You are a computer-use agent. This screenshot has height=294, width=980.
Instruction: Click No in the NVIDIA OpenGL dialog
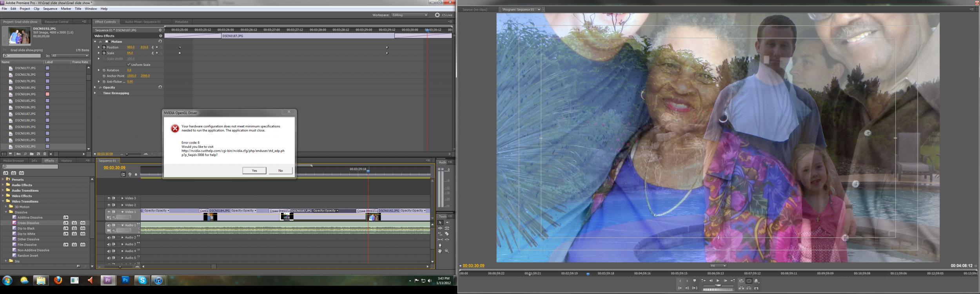coord(280,171)
